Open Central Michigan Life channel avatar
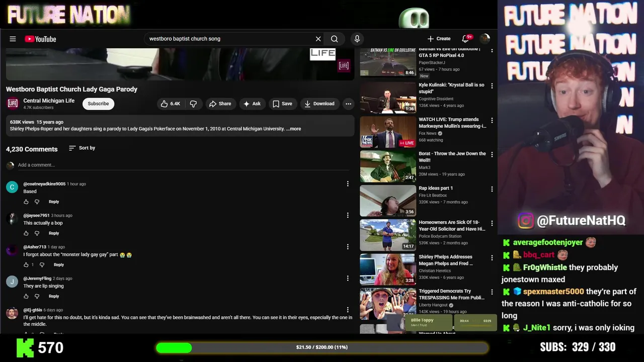Screen dimensions: 644x362 click(13, 104)
